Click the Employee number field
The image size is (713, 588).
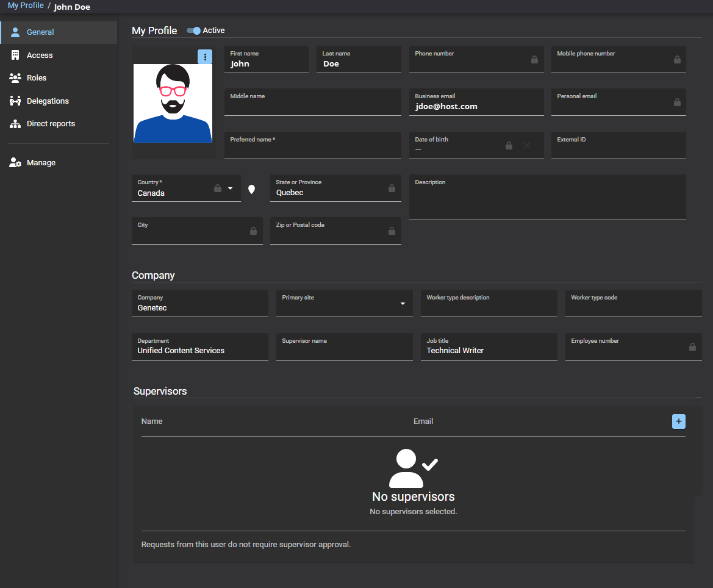(634, 346)
